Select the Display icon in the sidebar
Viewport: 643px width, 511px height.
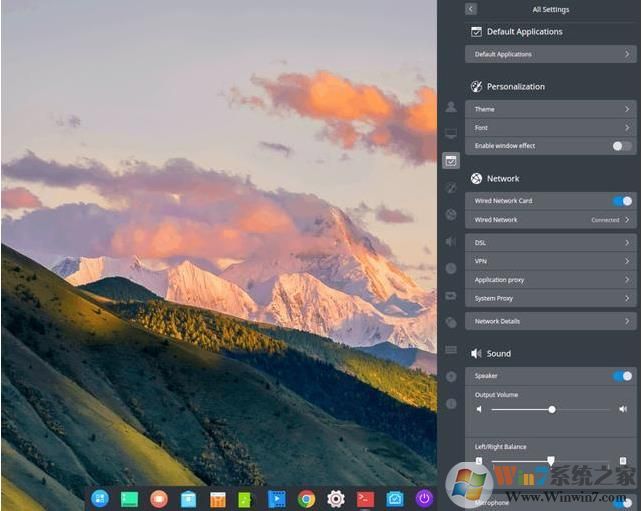click(451, 133)
